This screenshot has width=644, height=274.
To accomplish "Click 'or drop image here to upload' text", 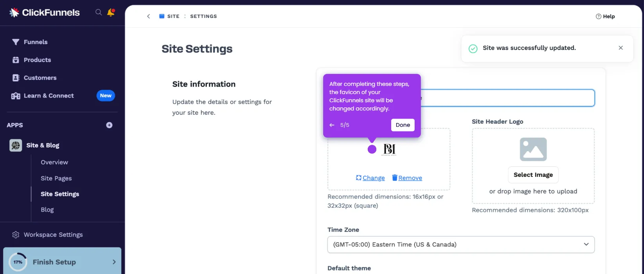I will (533, 191).
